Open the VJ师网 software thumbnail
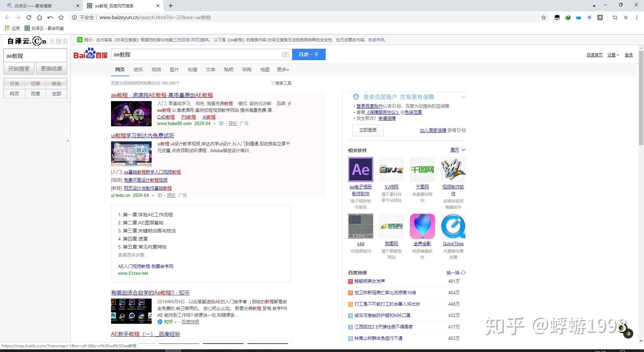 point(391,169)
